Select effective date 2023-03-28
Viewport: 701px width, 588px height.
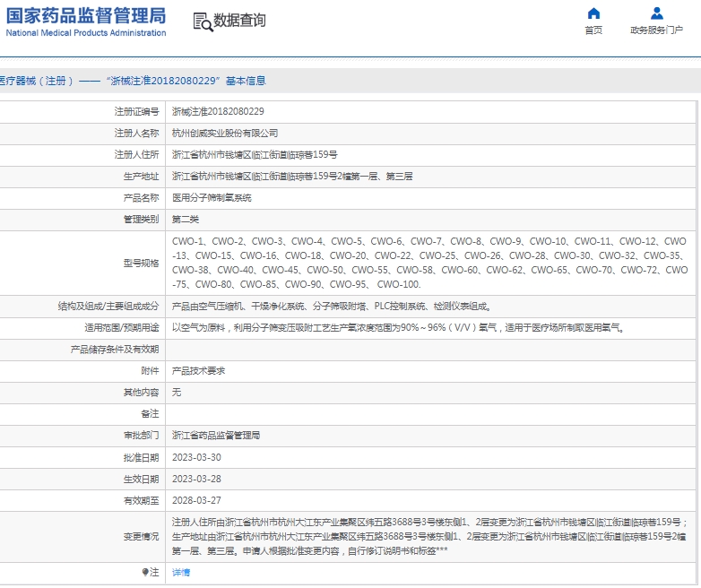(x=196, y=479)
